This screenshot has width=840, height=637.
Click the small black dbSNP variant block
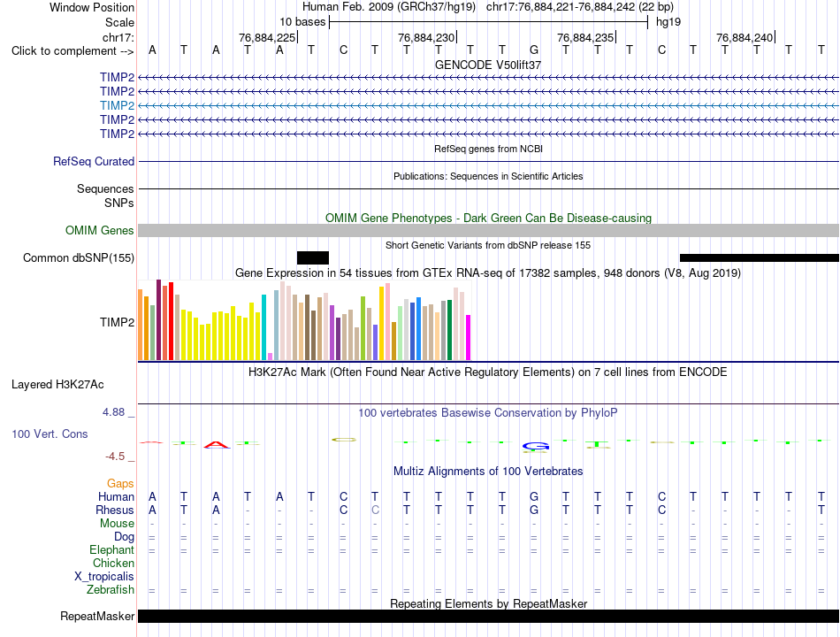click(x=313, y=258)
